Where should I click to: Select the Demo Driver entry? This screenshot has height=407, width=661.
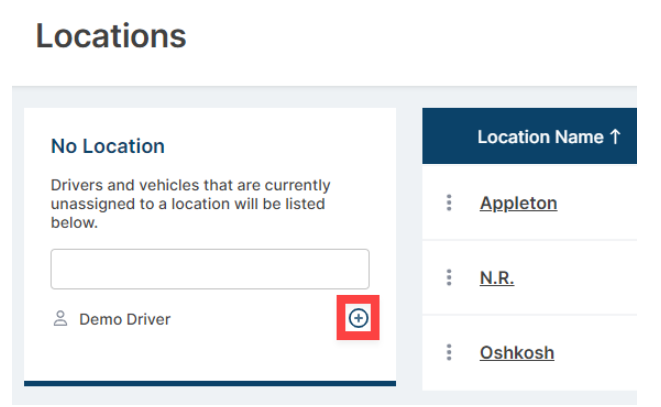tap(125, 319)
